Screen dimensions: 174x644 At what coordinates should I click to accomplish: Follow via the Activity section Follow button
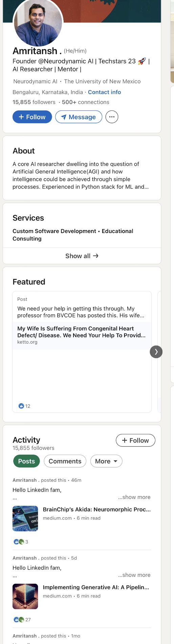click(x=135, y=440)
